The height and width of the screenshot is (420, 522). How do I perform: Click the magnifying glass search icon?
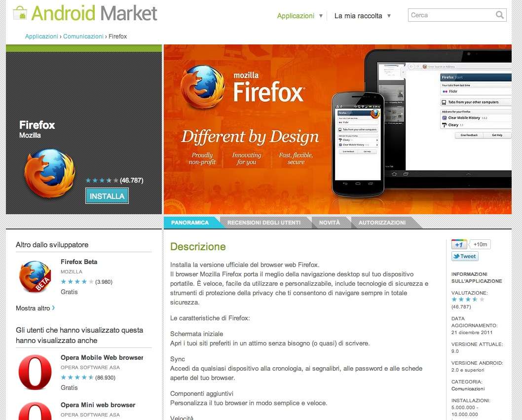[499, 15]
